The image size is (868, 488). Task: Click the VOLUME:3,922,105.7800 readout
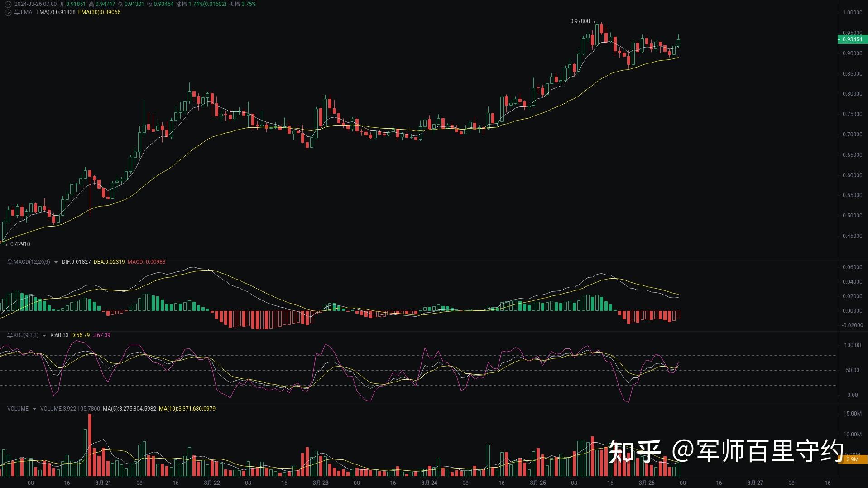click(x=70, y=409)
